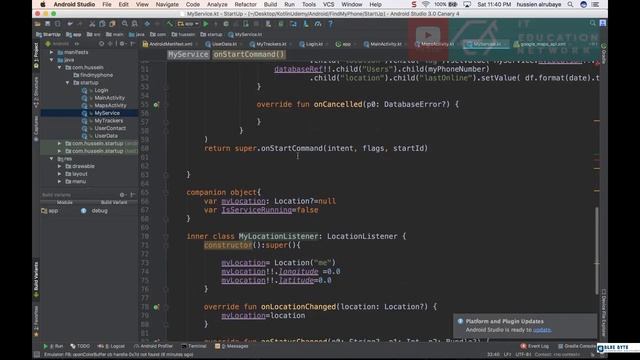
Task: Open the Apple menu
Action: pos(43,4)
